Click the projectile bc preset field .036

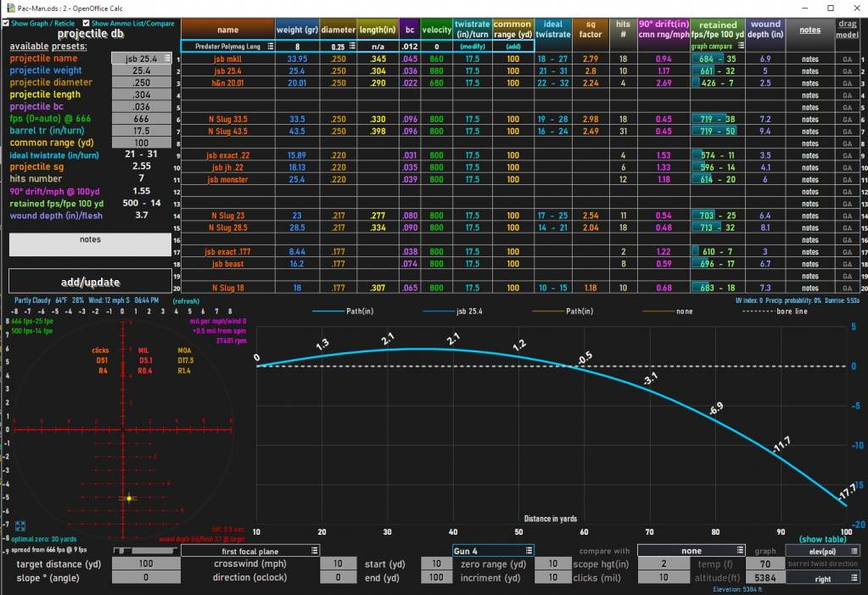[142, 106]
